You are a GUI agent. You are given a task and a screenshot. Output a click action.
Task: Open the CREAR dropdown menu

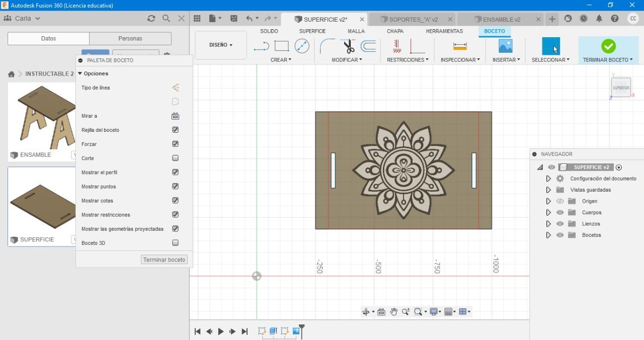(281, 60)
